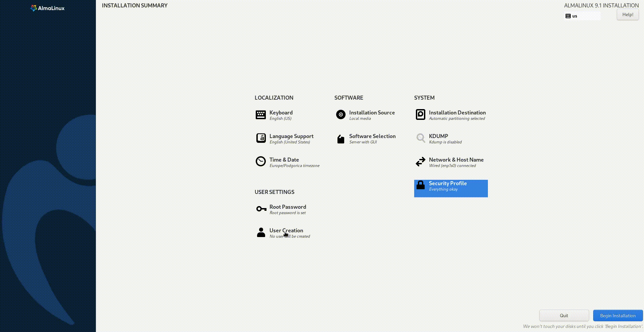Click the Security Profile lock icon
Screen dimensions: 644x332
pos(420,185)
